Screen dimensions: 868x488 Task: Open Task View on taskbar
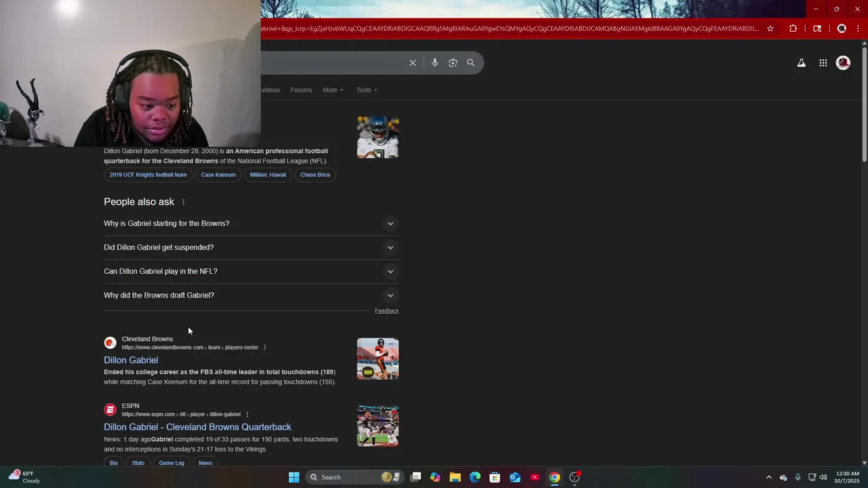click(x=416, y=477)
